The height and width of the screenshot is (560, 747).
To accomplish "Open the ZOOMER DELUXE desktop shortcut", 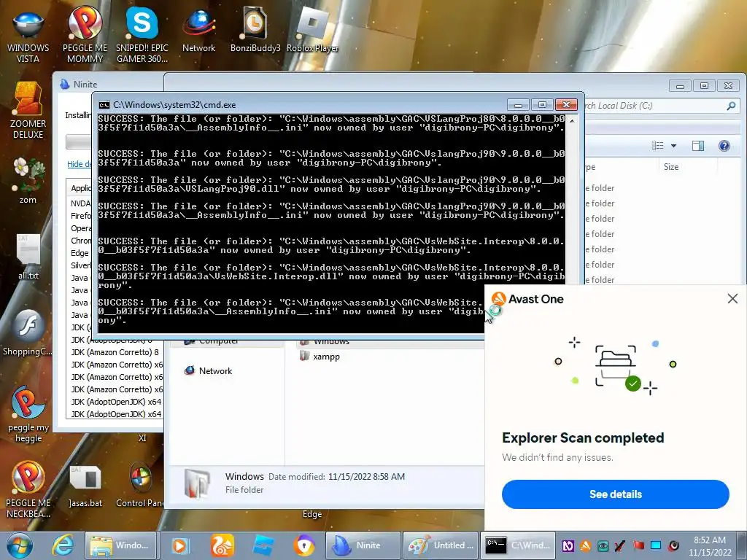I will tap(28, 111).
